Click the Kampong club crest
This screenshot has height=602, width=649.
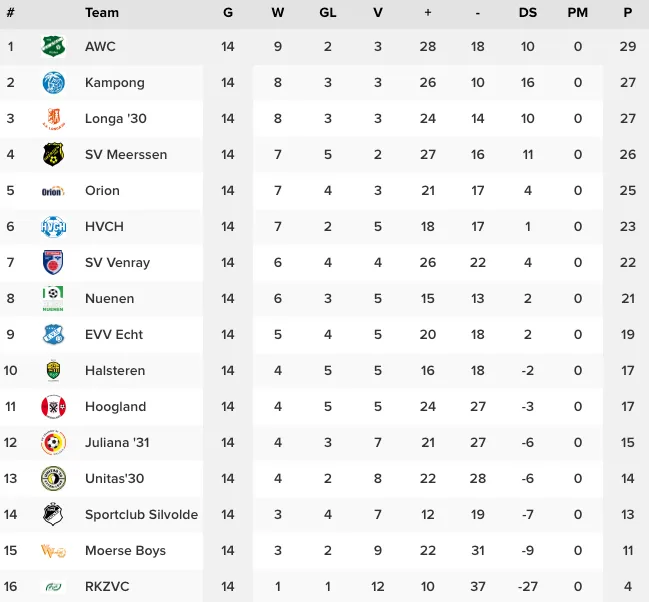click(x=53, y=83)
